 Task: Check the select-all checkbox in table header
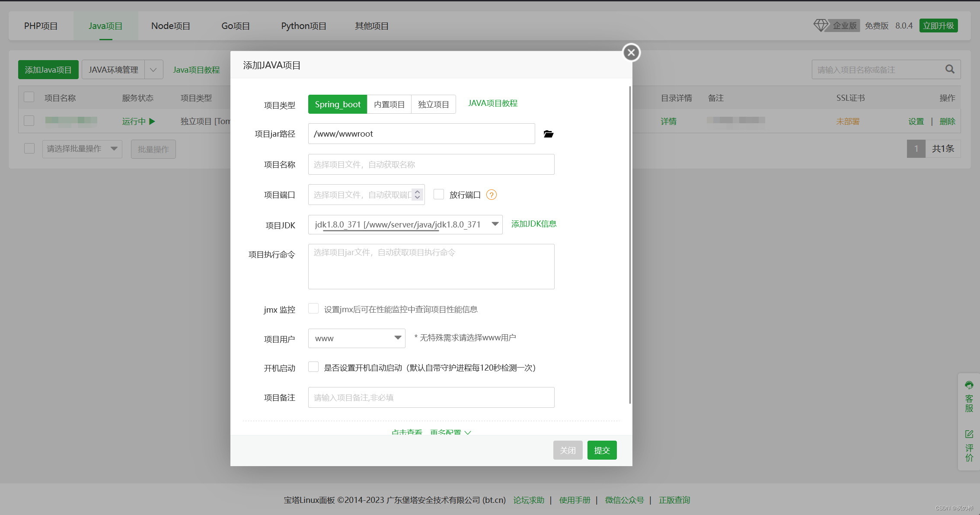coord(29,97)
